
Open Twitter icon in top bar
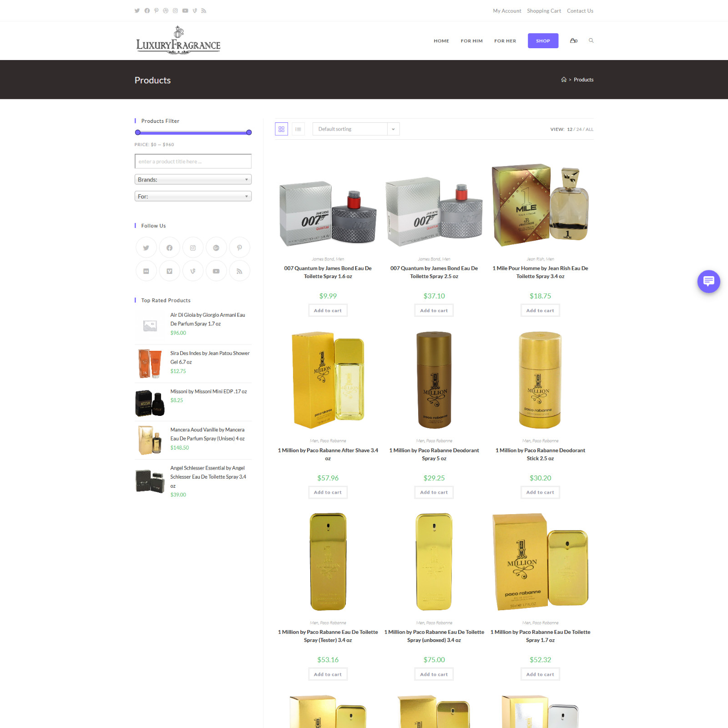pyautogui.click(x=137, y=10)
